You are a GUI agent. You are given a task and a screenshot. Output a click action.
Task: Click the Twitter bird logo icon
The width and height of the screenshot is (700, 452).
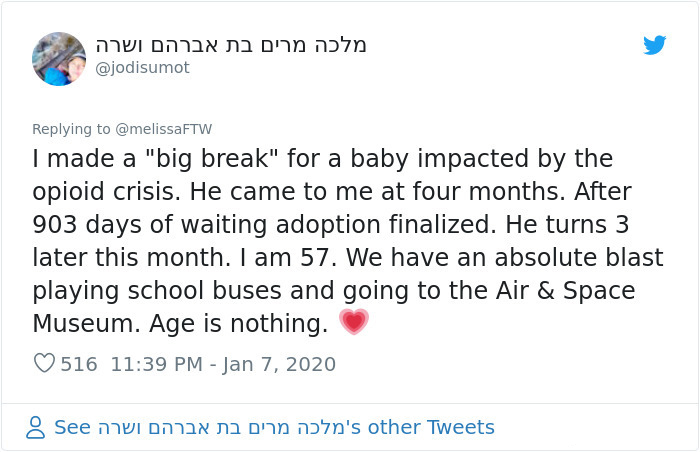coord(654,46)
